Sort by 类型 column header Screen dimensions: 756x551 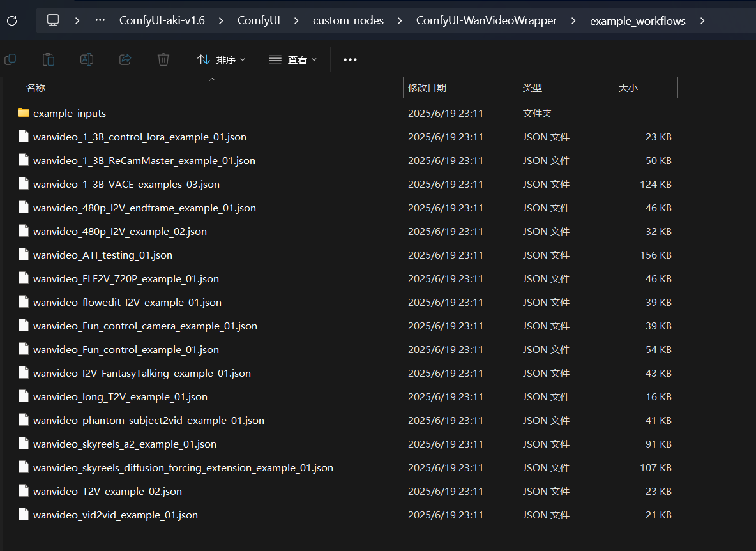(533, 87)
